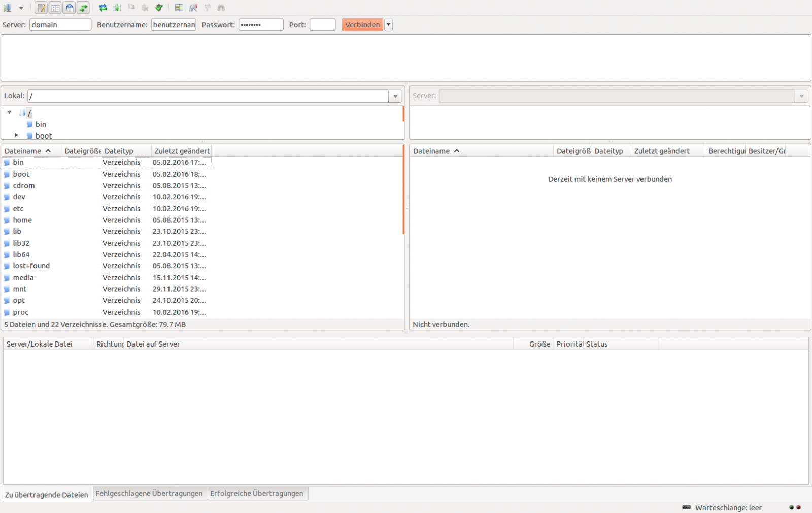Sort local files by Zuletzt geändert column
The height and width of the screenshot is (513, 812).
click(x=182, y=151)
